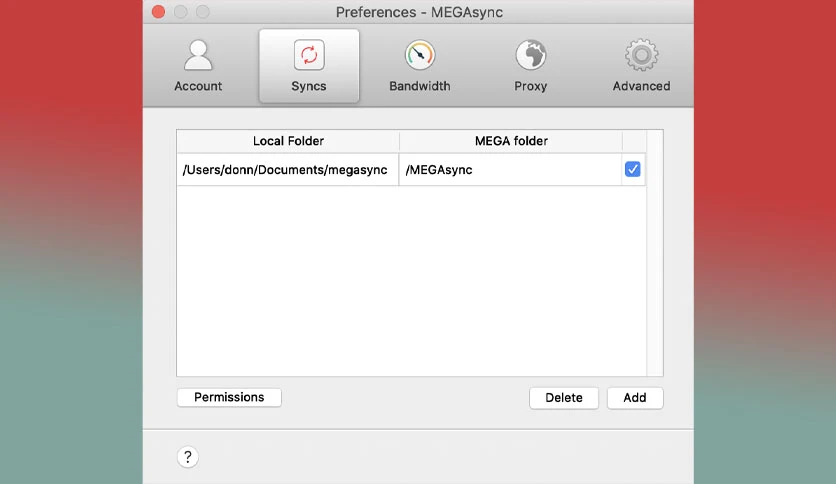Open the Bandwidth speedometer icon
836x484 pixels.
[x=420, y=55]
